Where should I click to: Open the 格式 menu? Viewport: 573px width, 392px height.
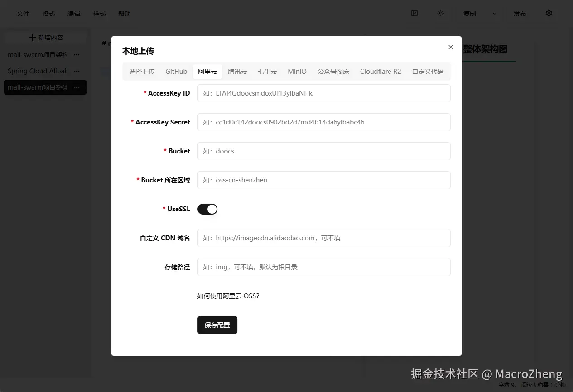48,14
